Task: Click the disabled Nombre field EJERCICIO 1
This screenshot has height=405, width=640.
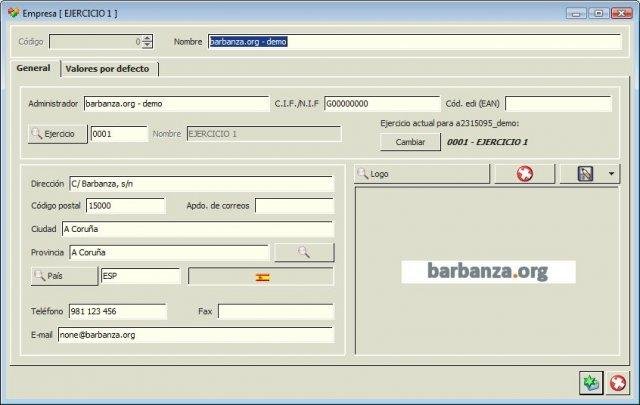Action: click(x=264, y=134)
